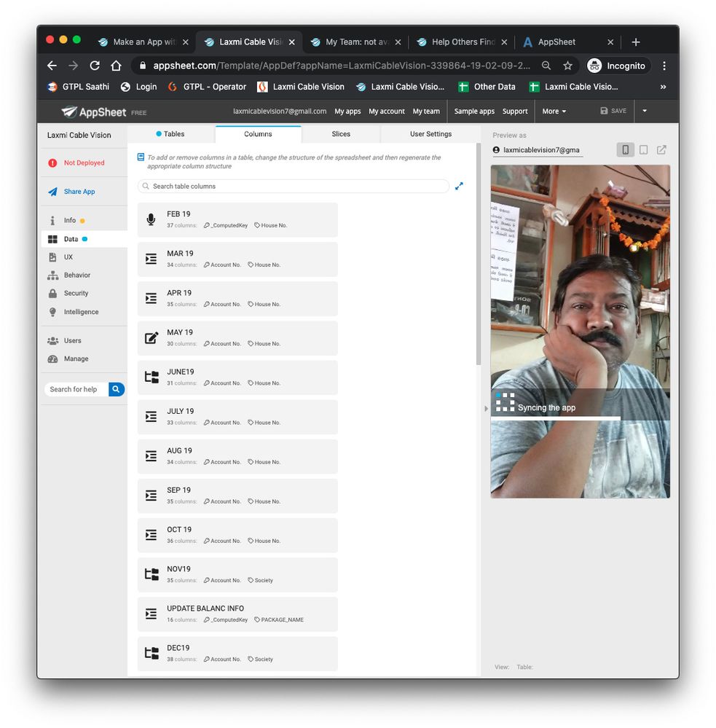716x728 pixels.
Task: Open Info section in sidebar
Action: point(70,221)
